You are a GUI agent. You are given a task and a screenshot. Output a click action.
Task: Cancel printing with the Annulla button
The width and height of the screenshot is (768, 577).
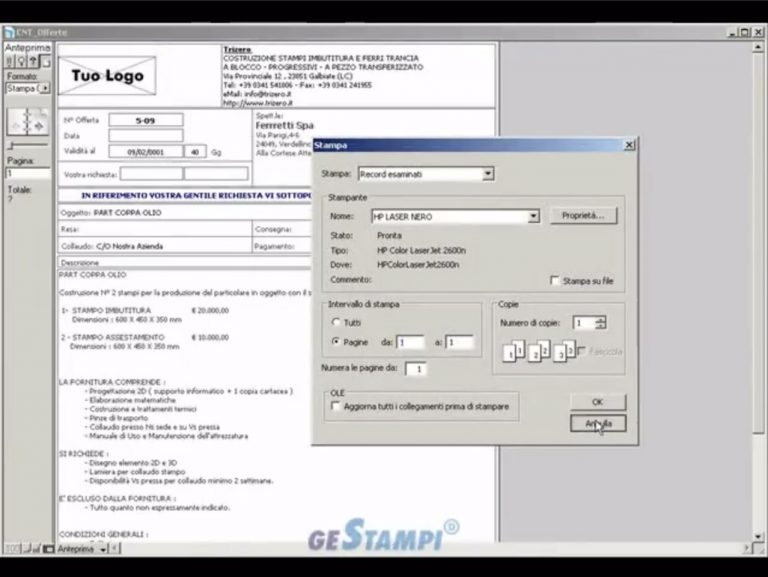tap(598, 424)
